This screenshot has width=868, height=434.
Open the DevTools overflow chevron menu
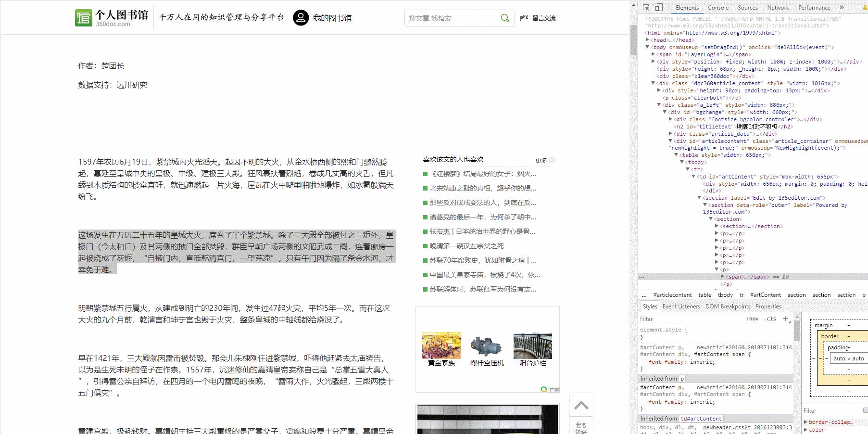pyautogui.click(x=841, y=7)
